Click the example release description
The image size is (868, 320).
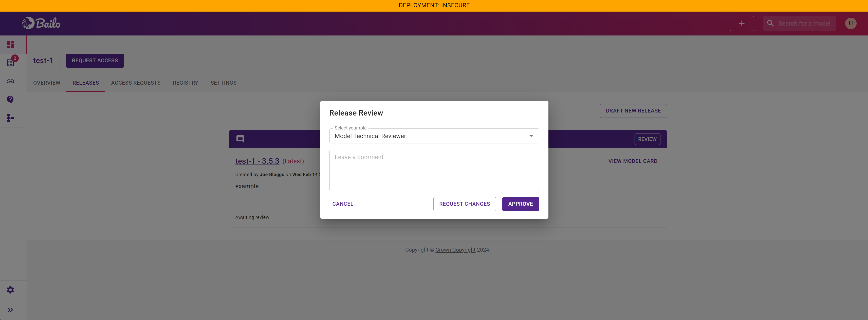(247, 186)
